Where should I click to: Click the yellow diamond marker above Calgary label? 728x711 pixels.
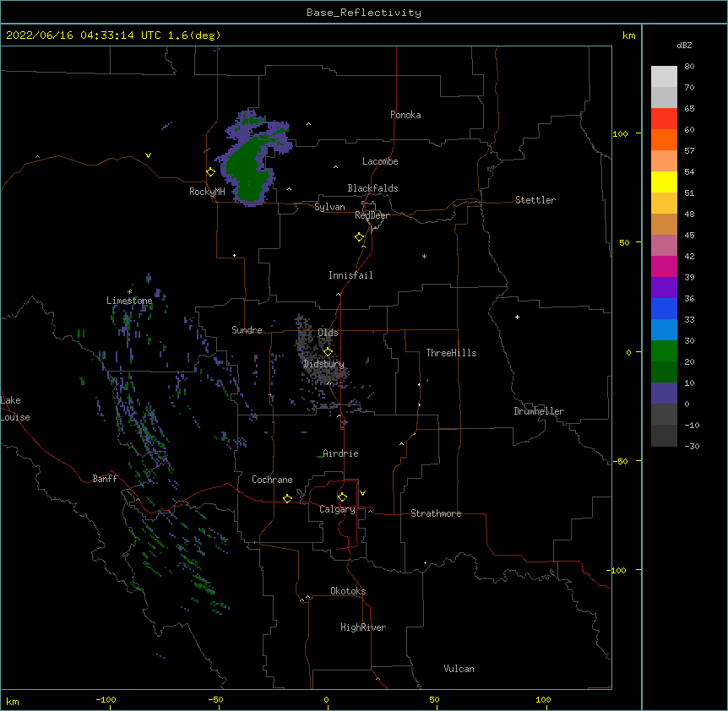(342, 497)
